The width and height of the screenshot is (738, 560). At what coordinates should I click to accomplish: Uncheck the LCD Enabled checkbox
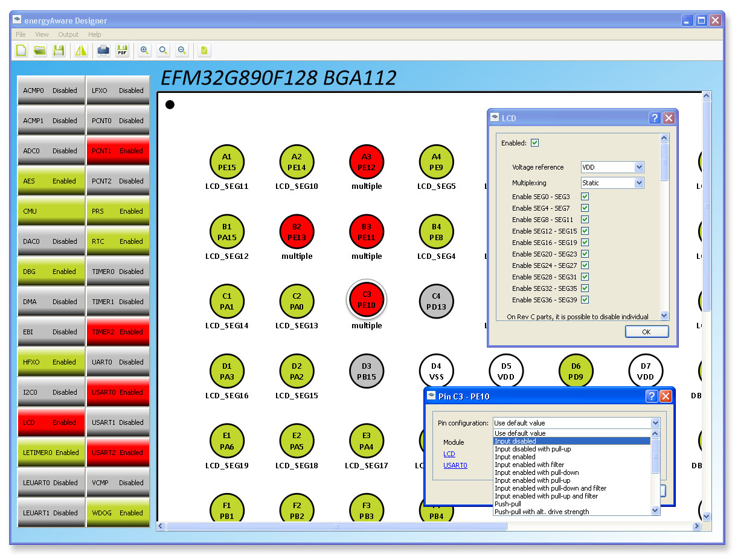tap(534, 143)
